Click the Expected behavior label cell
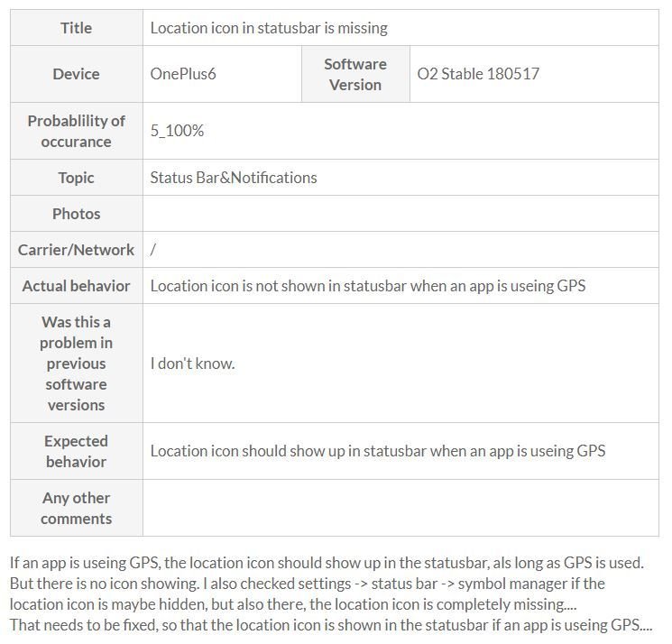Image resolution: width=672 pixels, height=644 pixels. pos(77,451)
